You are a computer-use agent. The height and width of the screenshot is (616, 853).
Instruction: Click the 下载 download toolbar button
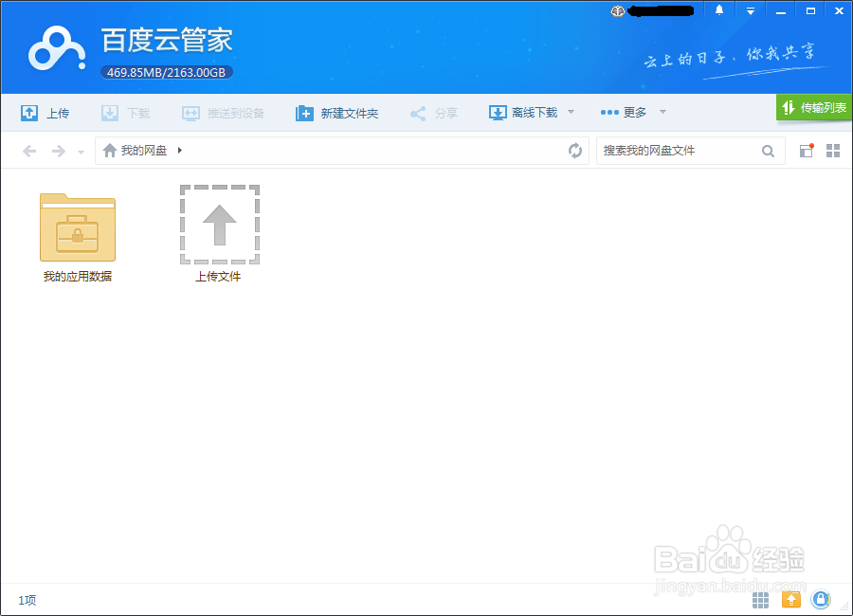tap(126, 113)
